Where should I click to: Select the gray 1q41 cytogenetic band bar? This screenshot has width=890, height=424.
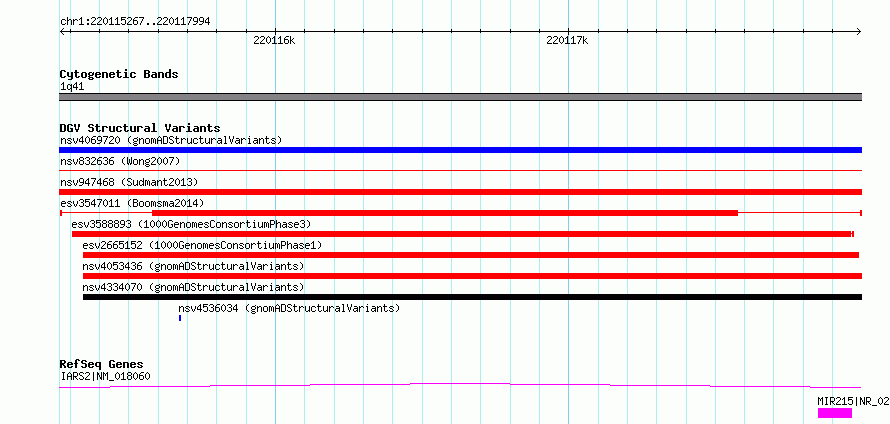coord(460,97)
